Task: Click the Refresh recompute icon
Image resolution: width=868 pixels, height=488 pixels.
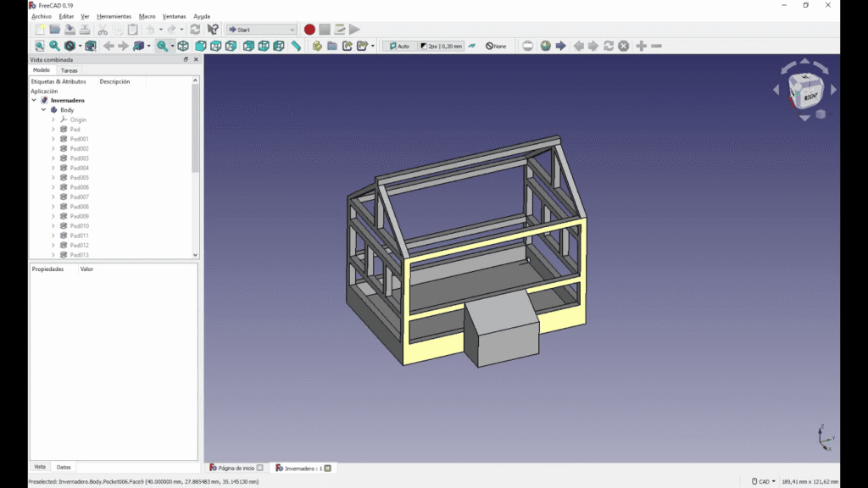Action: [x=195, y=30]
